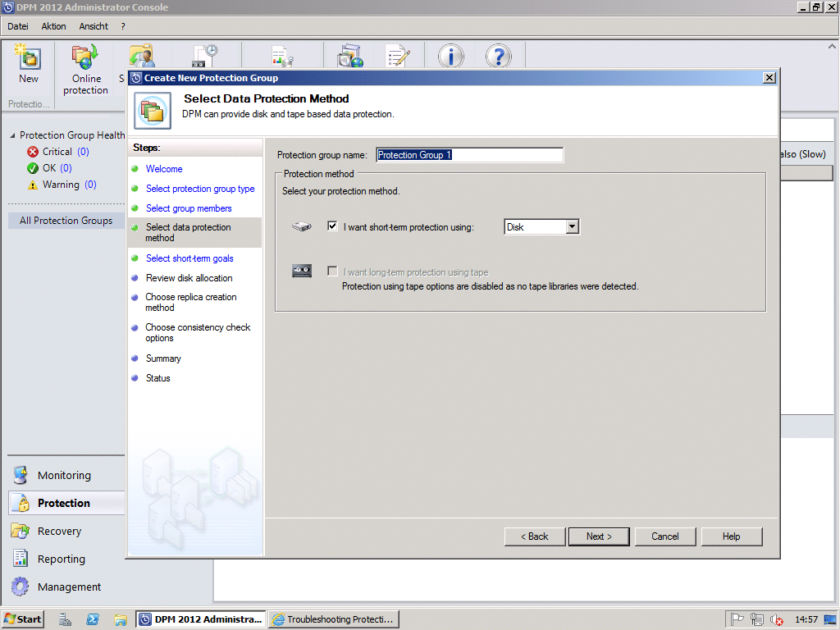This screenshot has height=630, width=840.
Task: Click the disabled long-term tape protection checkbox
Action: click(332, 271)
